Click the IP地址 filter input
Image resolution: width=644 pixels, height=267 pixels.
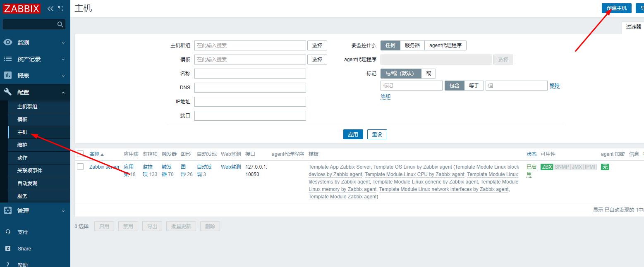click(250, 102)
